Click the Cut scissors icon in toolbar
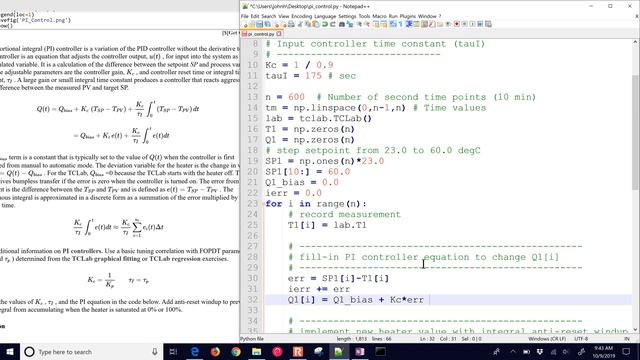 coord(301,24)
